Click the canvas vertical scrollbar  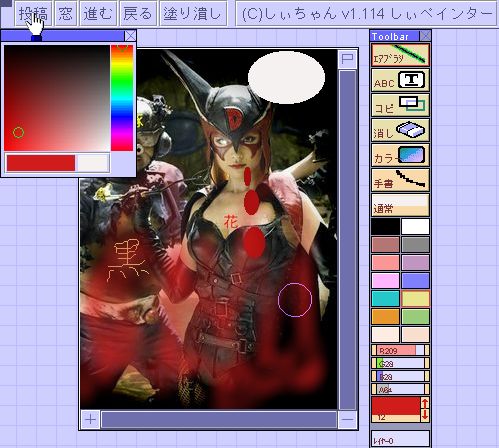click(x=347, y=240)
